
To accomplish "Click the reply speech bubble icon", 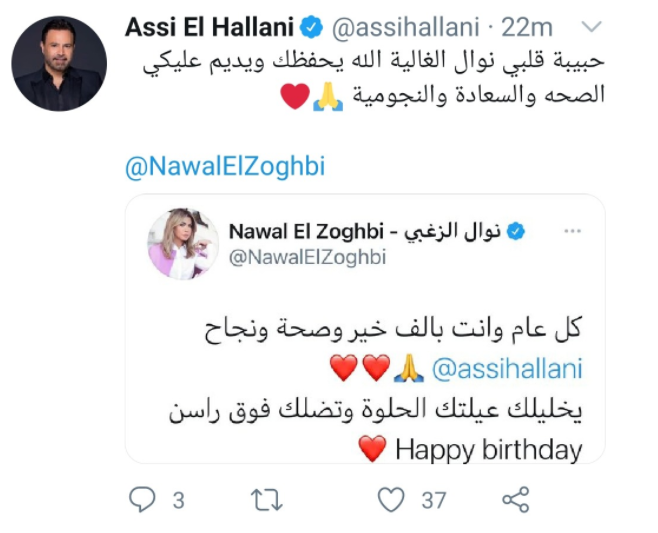I will (142, 499).
